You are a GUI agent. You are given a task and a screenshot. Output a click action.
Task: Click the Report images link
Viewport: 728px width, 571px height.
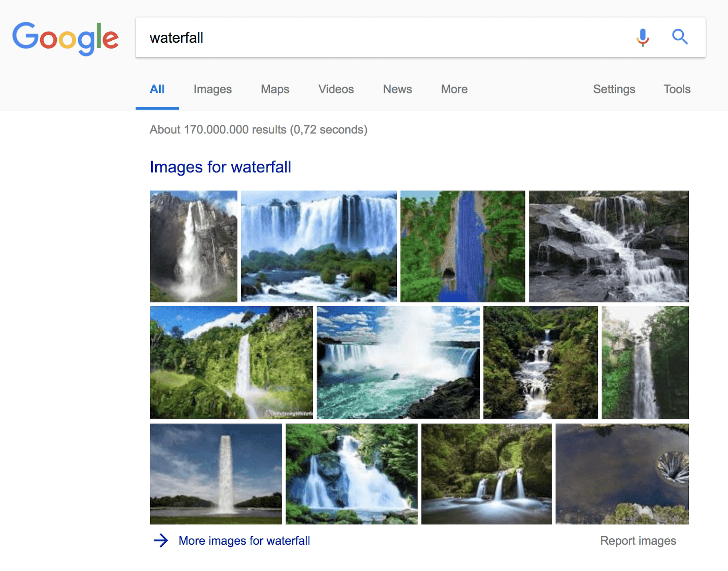pyautogui.click(x=638, y=541)
